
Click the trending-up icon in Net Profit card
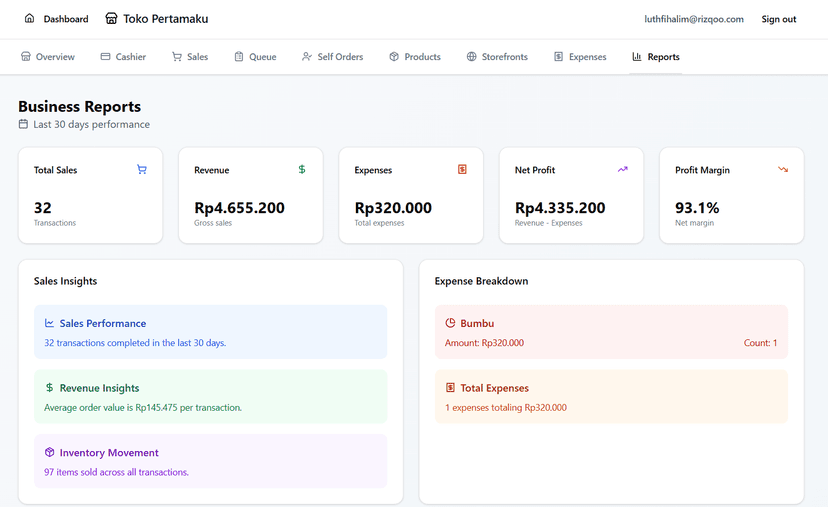tap(623, 170)
